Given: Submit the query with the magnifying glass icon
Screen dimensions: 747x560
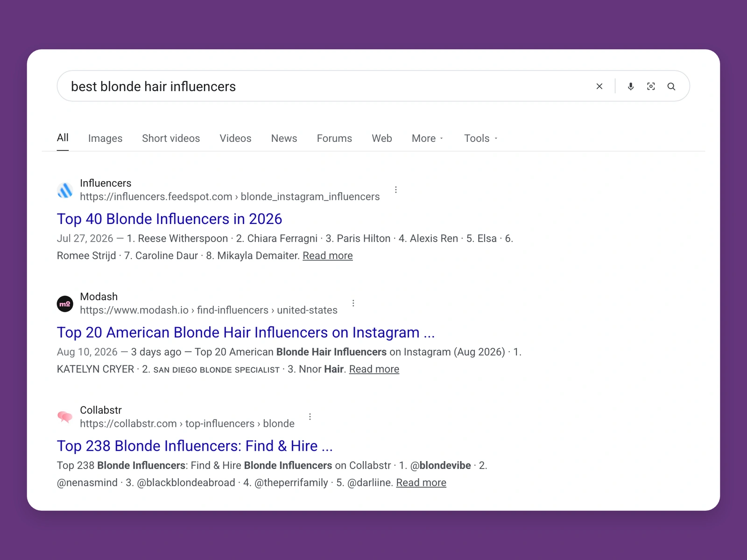Looking at the screenshot, I should (x=671, y=86).
